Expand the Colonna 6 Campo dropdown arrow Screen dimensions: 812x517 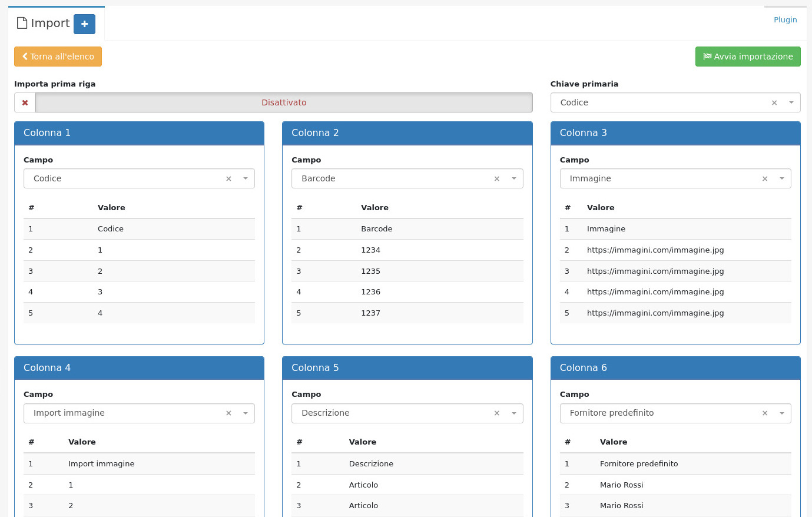point(781,413)
